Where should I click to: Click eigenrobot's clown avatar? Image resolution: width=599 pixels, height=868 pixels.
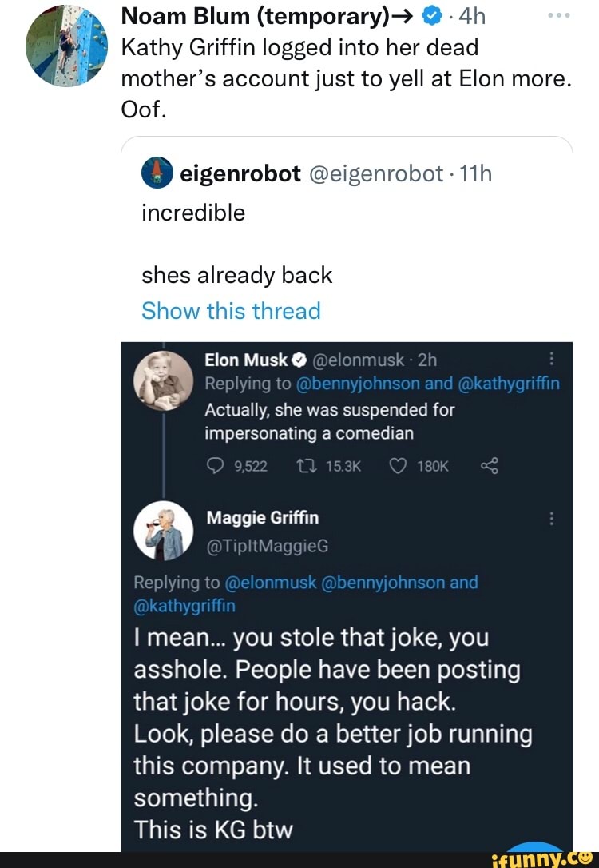coord(157,172)
